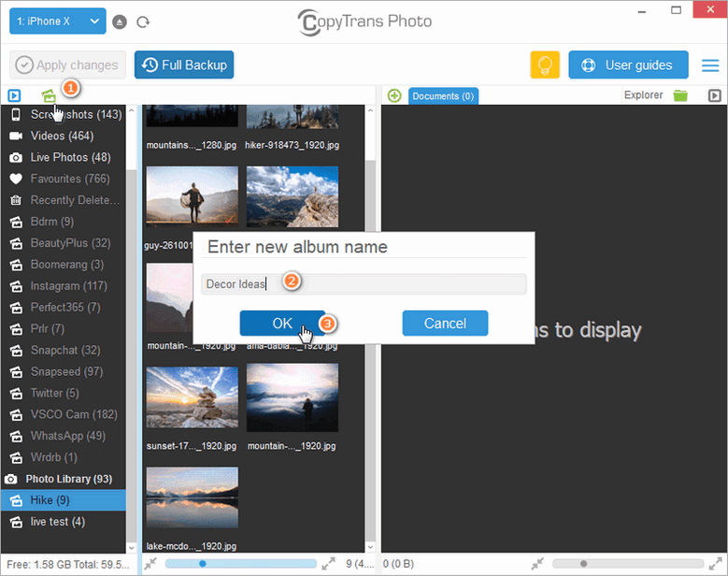The height and width of the screenshot is (576, 728).
Task: Open the iPhone X device dropdown
Action: (58, 22)
